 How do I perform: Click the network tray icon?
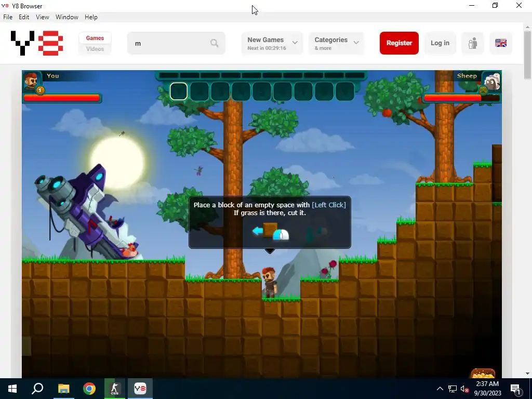click(x=453, y=389)
